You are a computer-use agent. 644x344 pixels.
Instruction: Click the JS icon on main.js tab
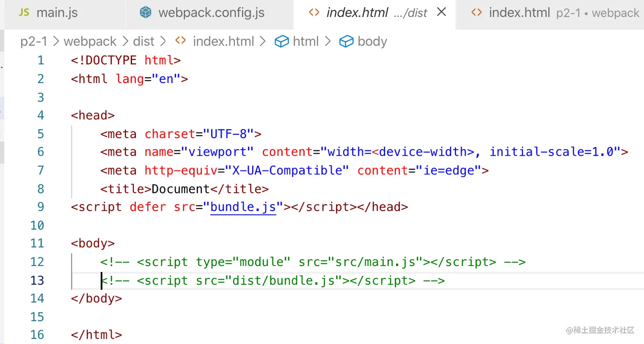coord(24,12)
